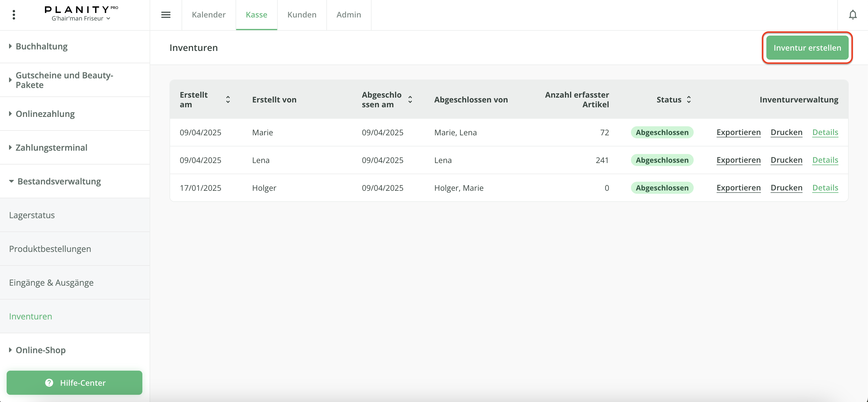This screenshot has height=402, width=868.
Task: Expand the Buchhaltung section
Action: (x=41, y=46)
